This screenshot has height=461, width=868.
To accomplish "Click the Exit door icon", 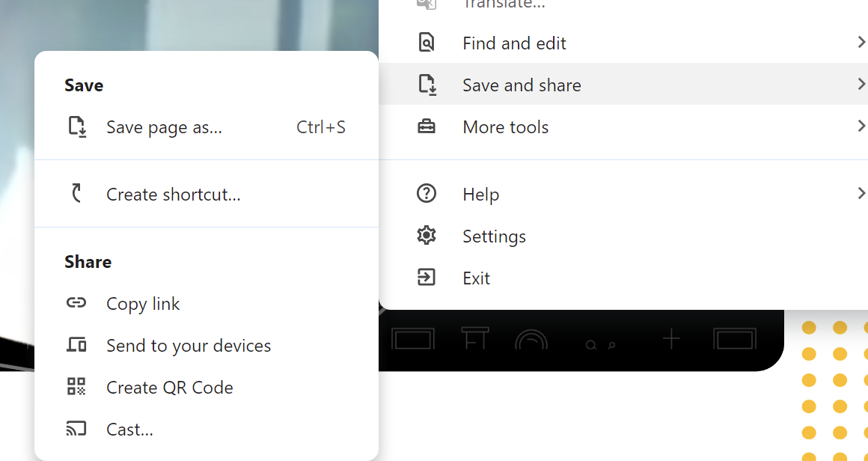I will pos(426,277).
